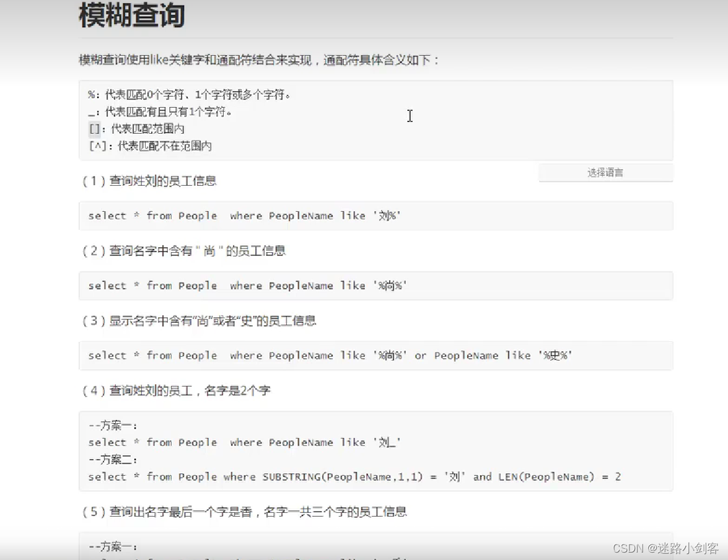Click the heading（3）显示名字中含有尚或者史的员工信息
The height and width of the screenshot is (560, 728).
[198, 321]
